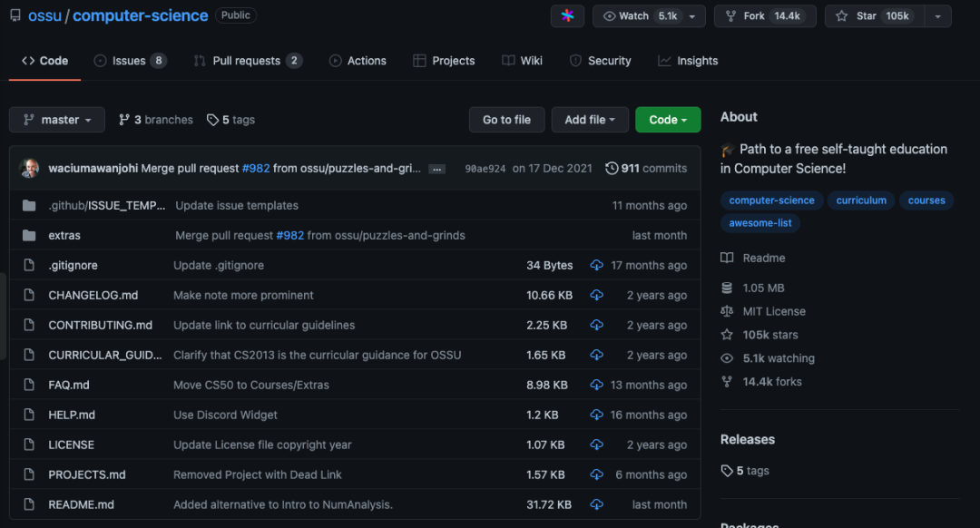Switch to the Projects tab
The width and height of the screenshot is (980, 528).
coord(444,61)
